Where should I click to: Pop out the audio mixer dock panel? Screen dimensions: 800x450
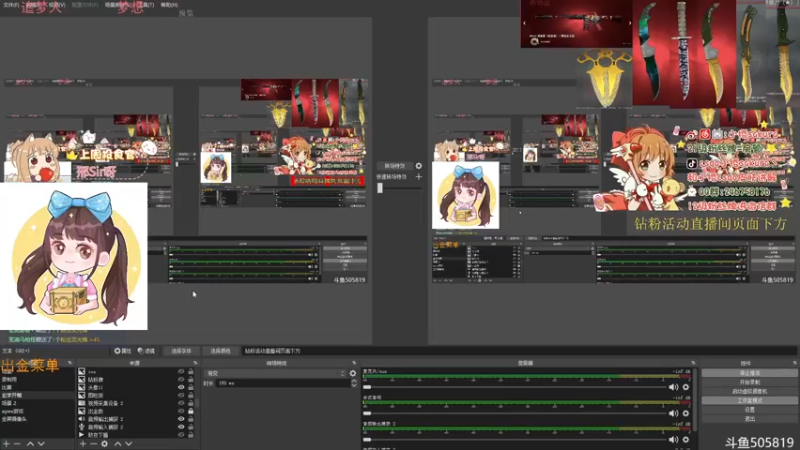(693, 363)
